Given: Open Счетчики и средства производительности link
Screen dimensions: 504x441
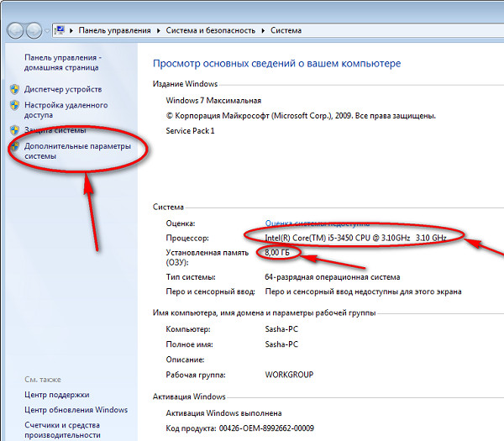Looking at the screenshot, I should [x=62, y=430].
